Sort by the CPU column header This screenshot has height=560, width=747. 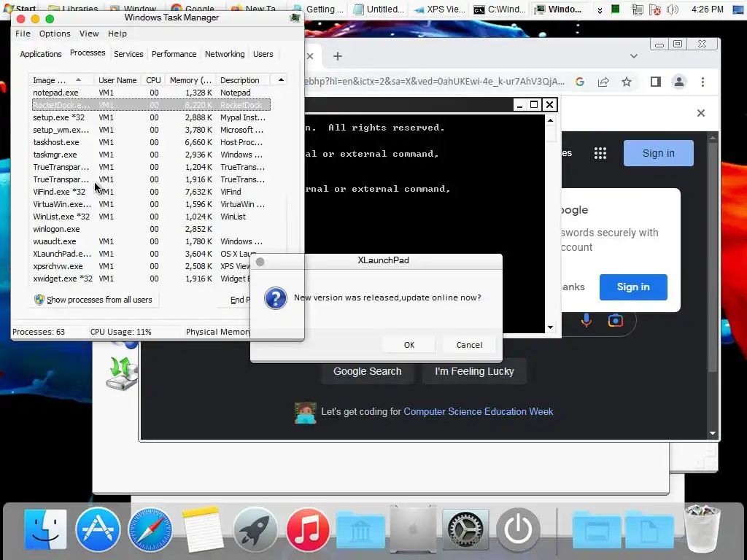(153, 80)
